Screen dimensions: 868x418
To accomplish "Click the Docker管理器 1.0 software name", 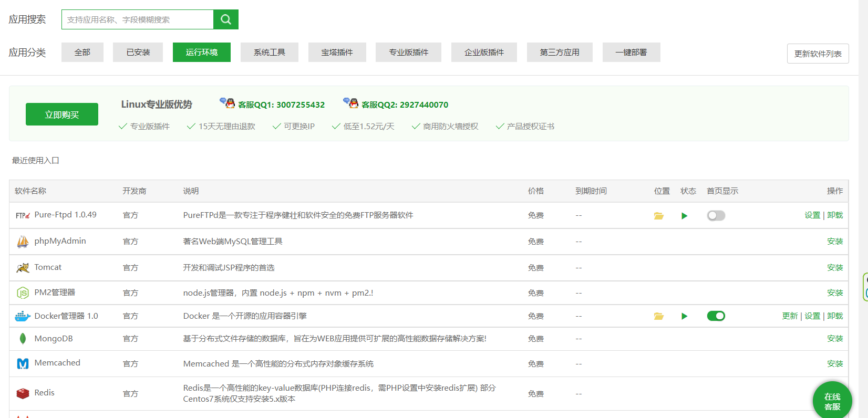I will pyautogui.click(x=66, y=316).
